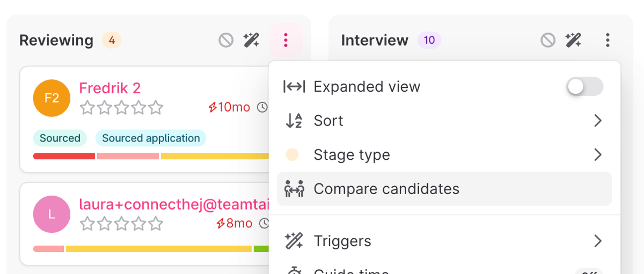
Task: Click Fredrik 2 colored progress bar
Action: tap(151, 156)
